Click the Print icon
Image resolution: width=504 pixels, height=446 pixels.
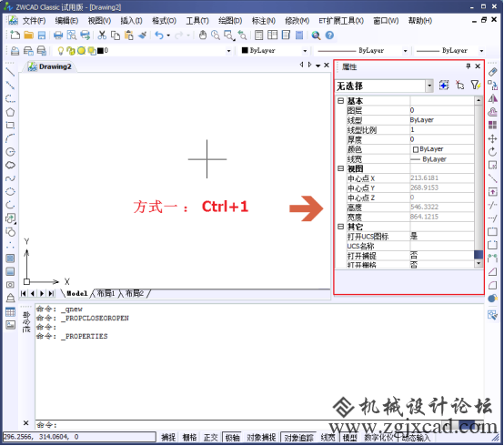coord(58,35)
